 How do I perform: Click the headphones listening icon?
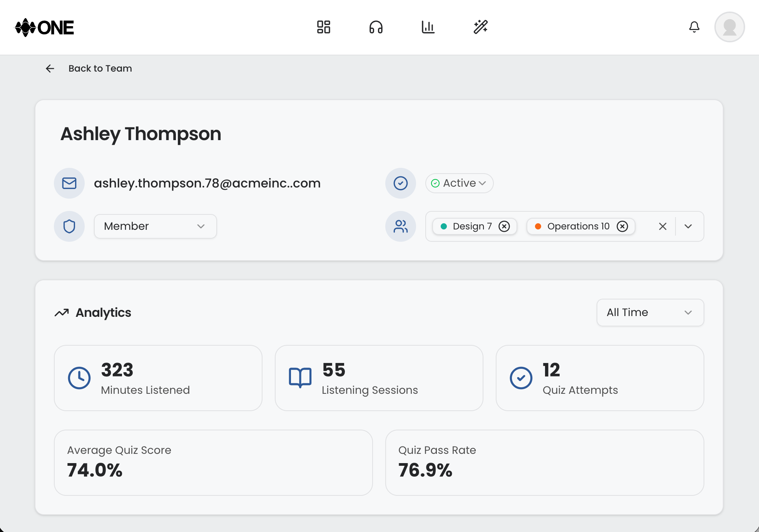coord(376,27)
